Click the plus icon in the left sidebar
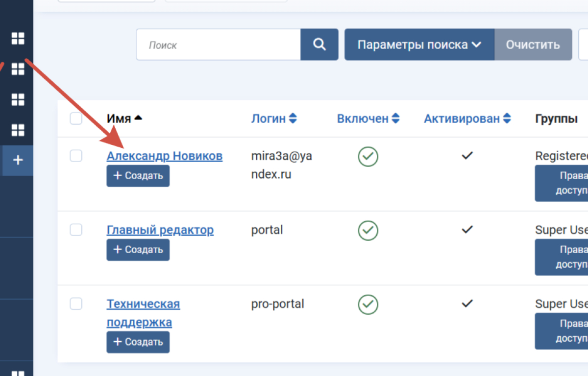 (18, 160)
